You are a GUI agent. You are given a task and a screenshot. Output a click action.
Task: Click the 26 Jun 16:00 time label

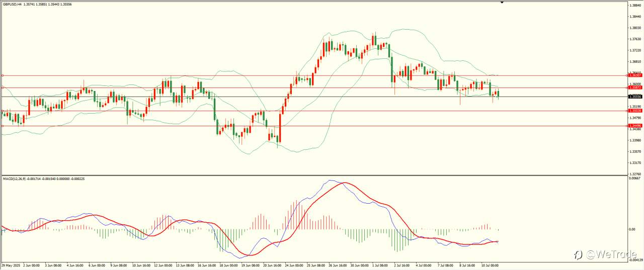[x=339, y=264]
